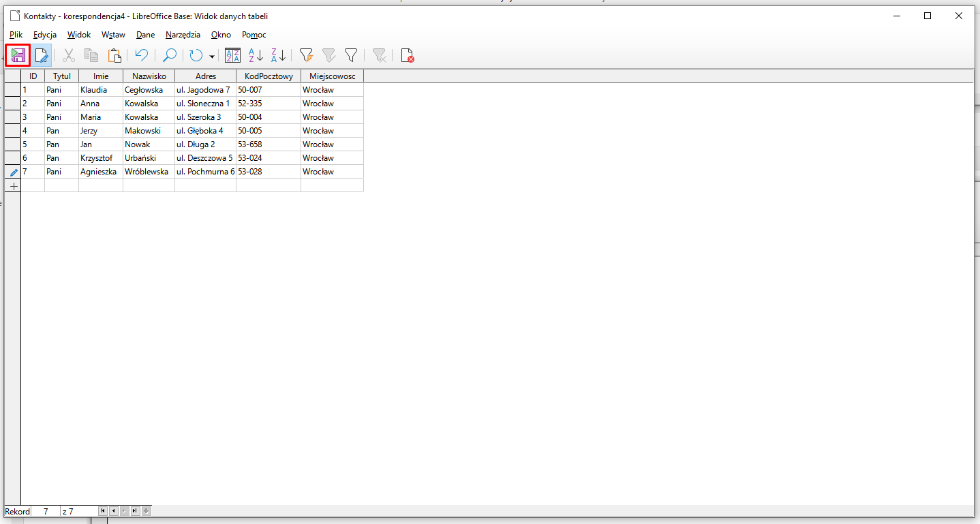This screenshot has width=980, height=524.
Task: Click the cell "Agnieszka"
Action: (101, 172)
